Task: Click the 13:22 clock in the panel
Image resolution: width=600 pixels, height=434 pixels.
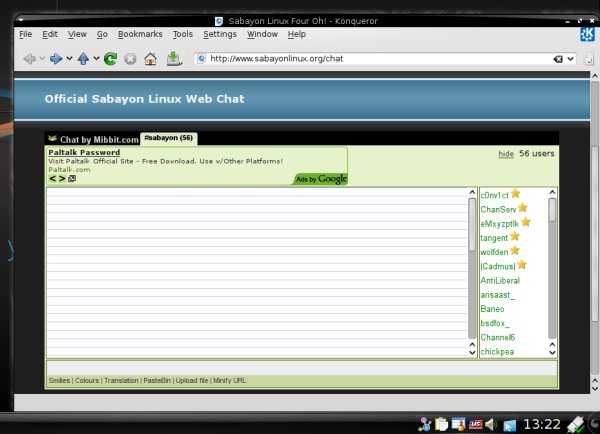Action: (541, 424)
